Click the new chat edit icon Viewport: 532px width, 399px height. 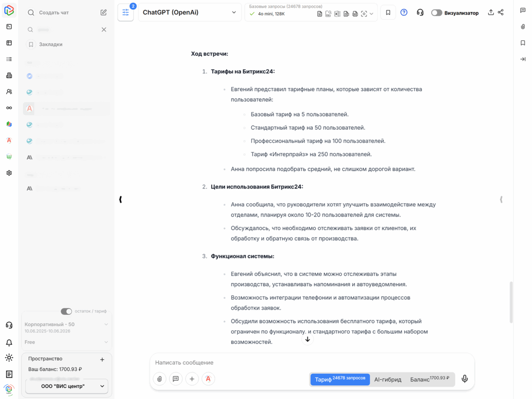click(104, 13)
